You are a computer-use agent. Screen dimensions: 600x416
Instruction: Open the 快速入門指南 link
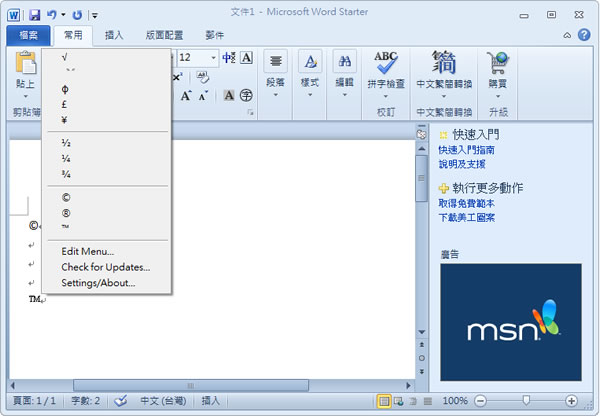pyautogui.click(x=466, y=150)
